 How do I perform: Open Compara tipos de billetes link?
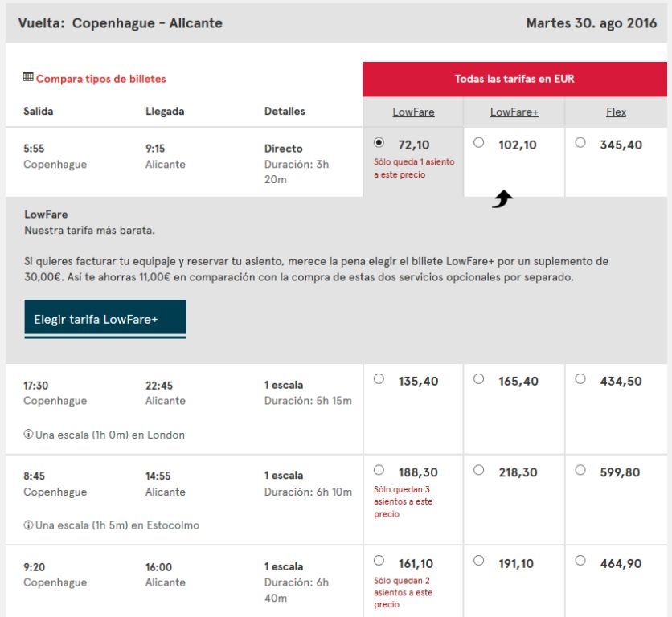(x=100, y=79)
